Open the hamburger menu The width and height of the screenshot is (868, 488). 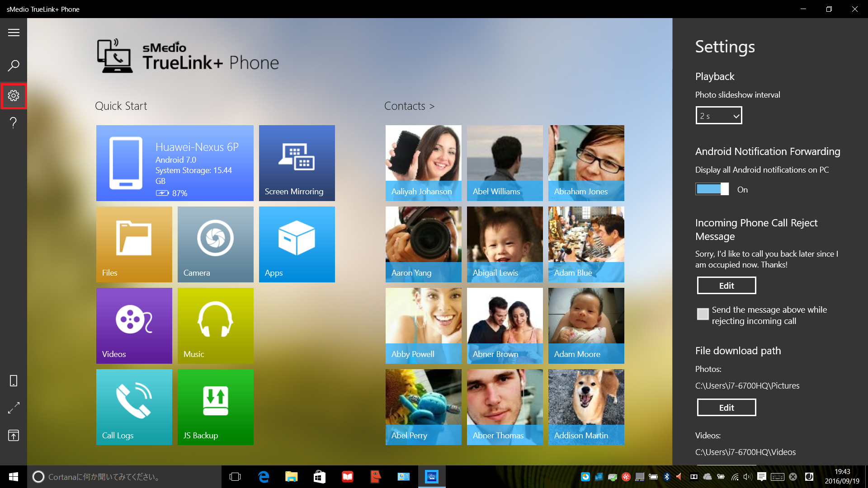point(14,33)
